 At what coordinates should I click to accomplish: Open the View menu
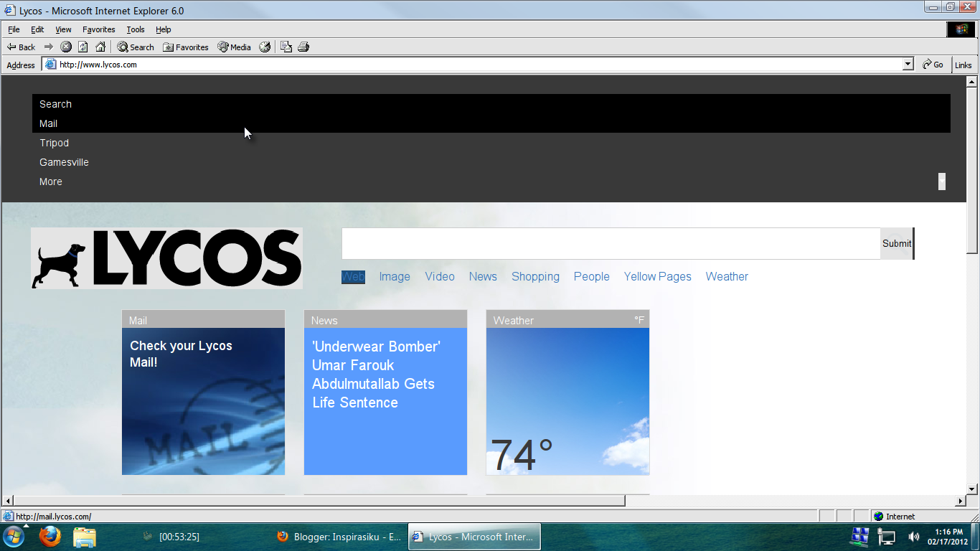tap(63, 29)
